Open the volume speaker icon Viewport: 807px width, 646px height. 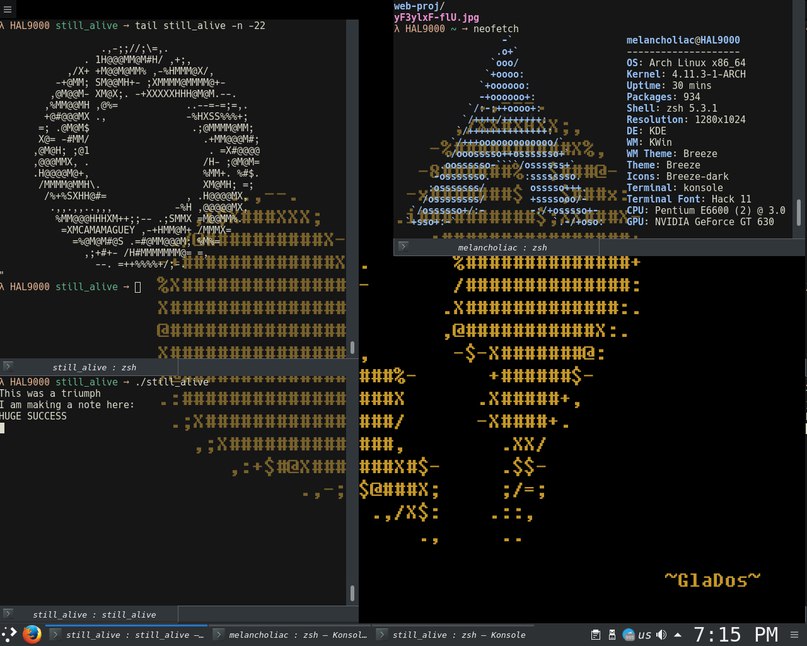click(661, 635)
